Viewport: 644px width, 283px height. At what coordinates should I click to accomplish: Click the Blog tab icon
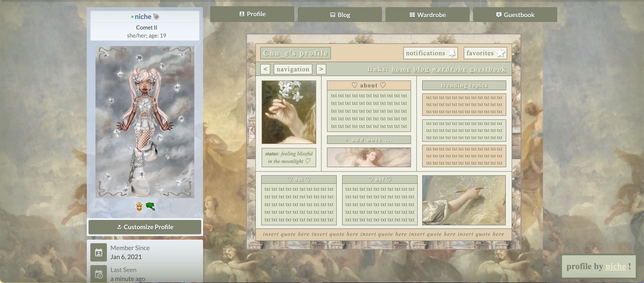[333, 15]
